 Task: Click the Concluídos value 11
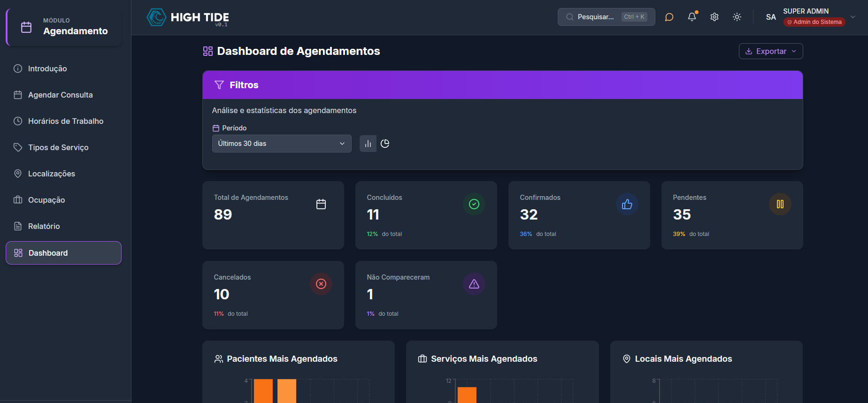pos(373,214)
